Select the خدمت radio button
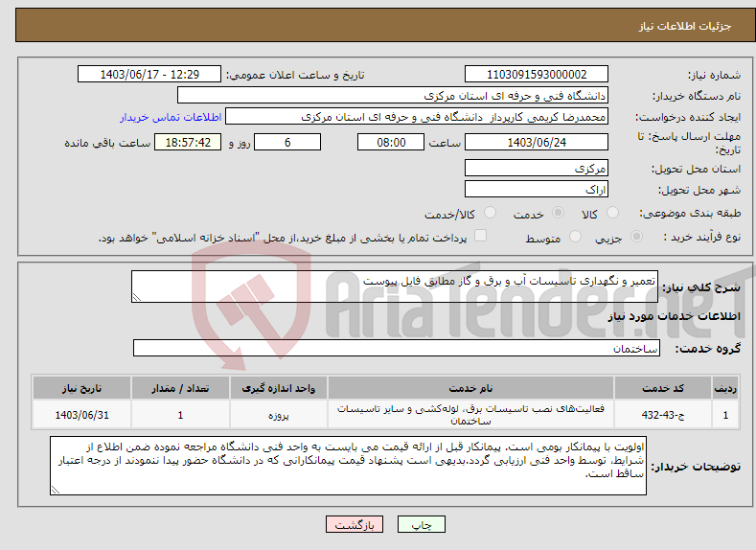 click(558, 213)
